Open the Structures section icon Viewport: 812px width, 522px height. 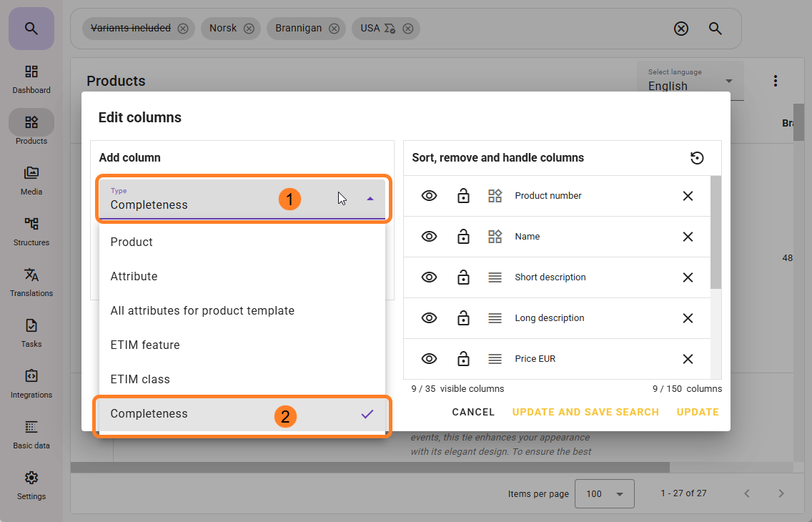(x=31, y=224)
